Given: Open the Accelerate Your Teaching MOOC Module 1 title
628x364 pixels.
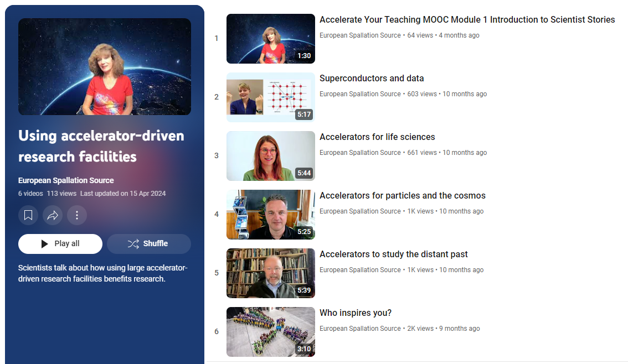Looking at the screenshot, I should (x=467, y=19).
